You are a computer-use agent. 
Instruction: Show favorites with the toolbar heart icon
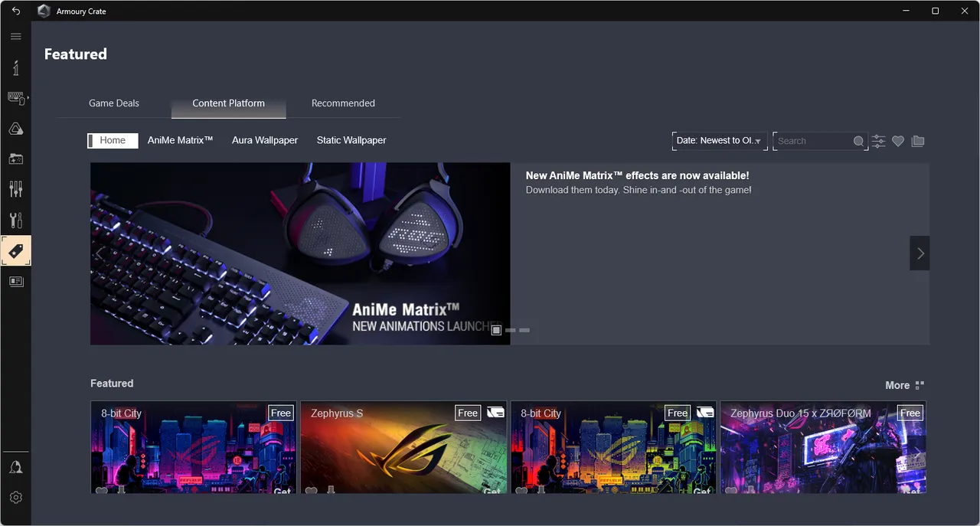coord(898,141)
